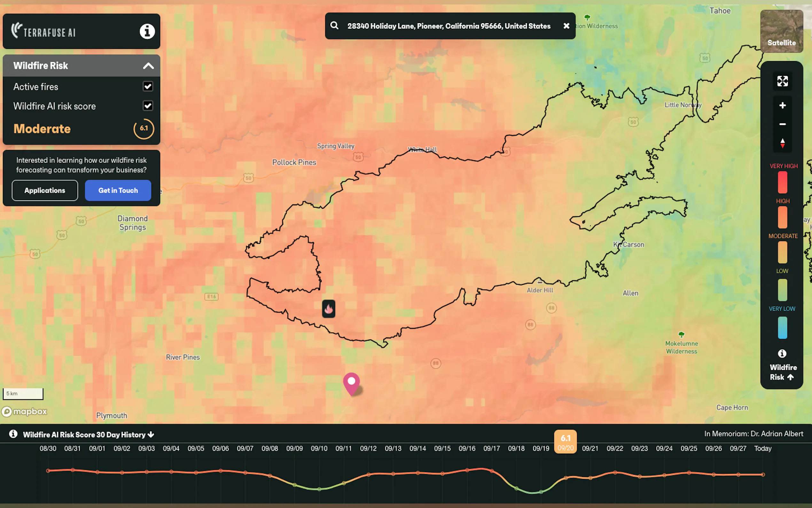Image resolution: width=812 pixels, height=508 pixels.
Task: Click the Very High red legend swatch
Action: [782, 182]
